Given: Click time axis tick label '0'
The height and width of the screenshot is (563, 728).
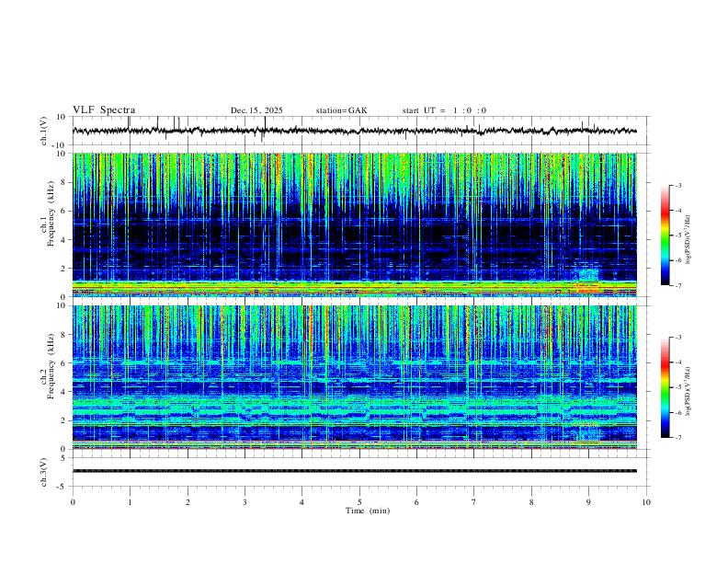Looking at the screenshot, I should click(73, 502).
